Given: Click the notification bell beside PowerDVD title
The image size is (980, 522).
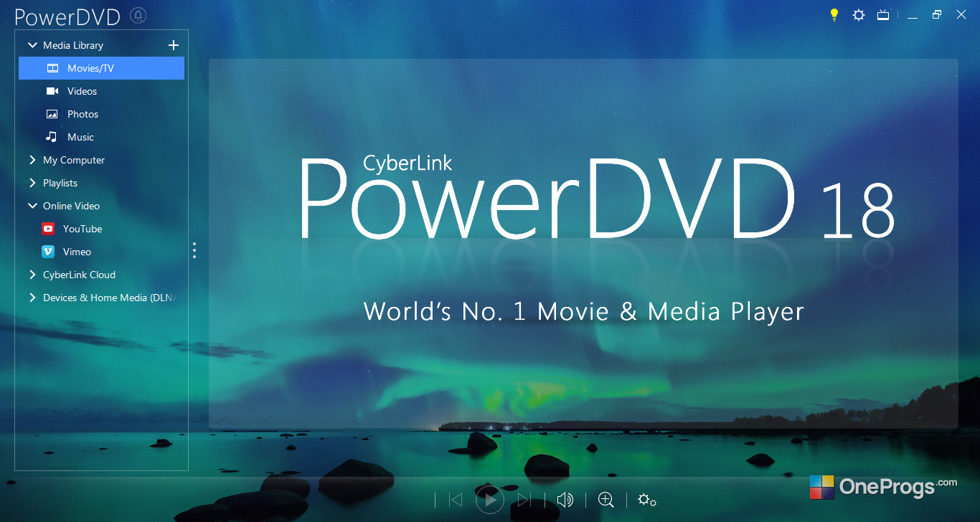Looking at the screenshot, I should (x=138, y=16).
